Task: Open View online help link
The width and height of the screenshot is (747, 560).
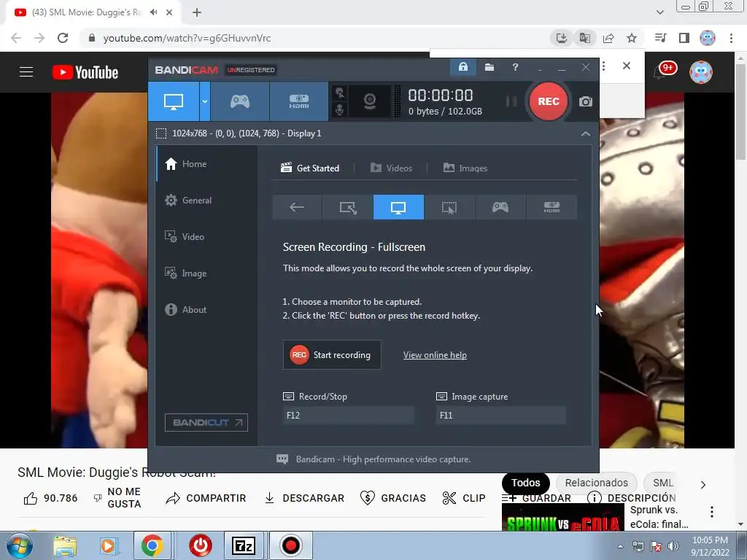Action: (x=435, y=355)
